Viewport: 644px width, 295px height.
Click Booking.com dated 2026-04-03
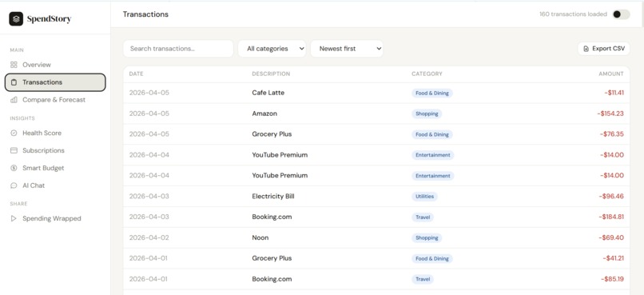click(x=272, y=217)
